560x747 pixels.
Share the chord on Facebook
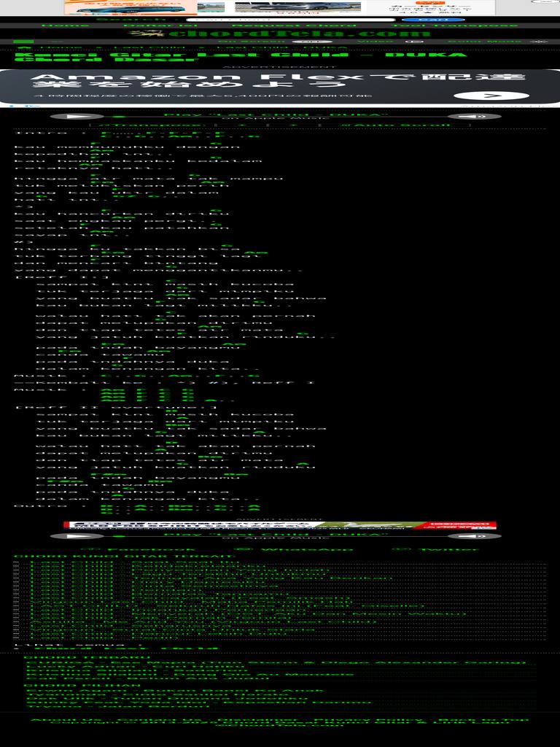click(x=139, y=549)
